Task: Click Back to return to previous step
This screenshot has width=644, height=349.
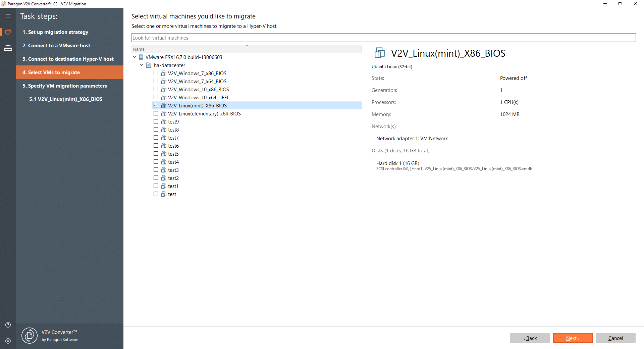Action: (x=530, y=338)
